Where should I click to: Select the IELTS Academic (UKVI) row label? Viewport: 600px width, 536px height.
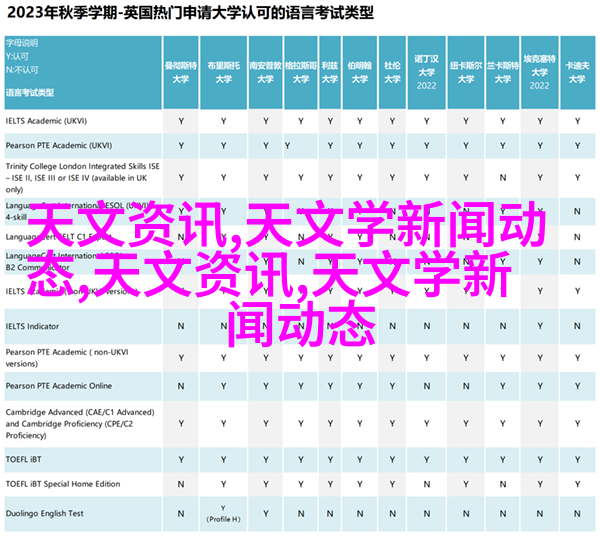coord(47,120)
